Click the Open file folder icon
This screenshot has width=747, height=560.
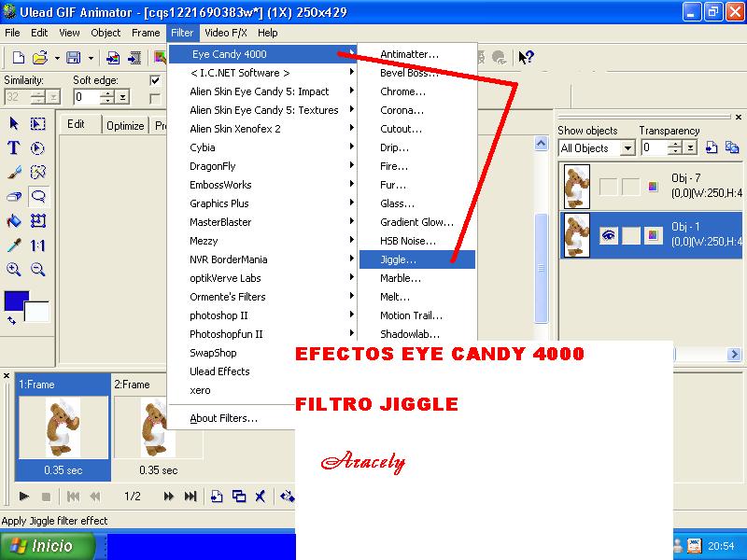40,58
